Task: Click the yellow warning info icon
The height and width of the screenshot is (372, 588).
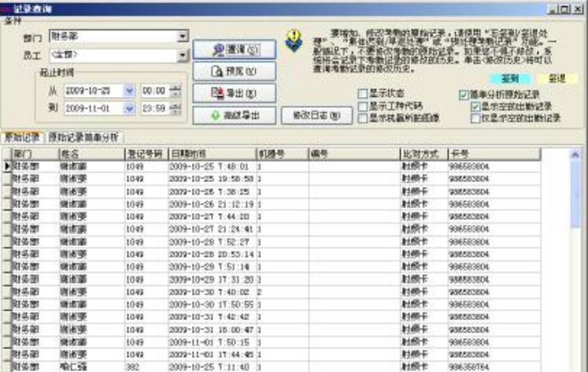Action: click(294, 40)
